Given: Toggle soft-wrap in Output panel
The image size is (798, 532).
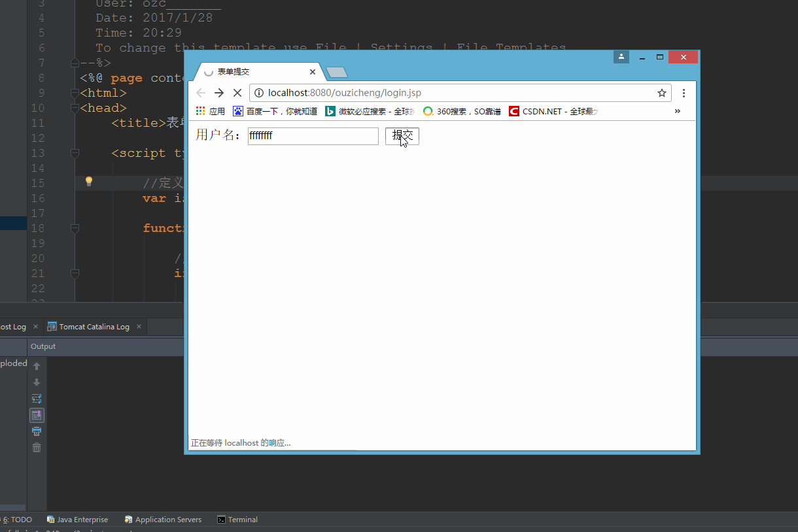Looking at the screenshot, I should 37,399.
